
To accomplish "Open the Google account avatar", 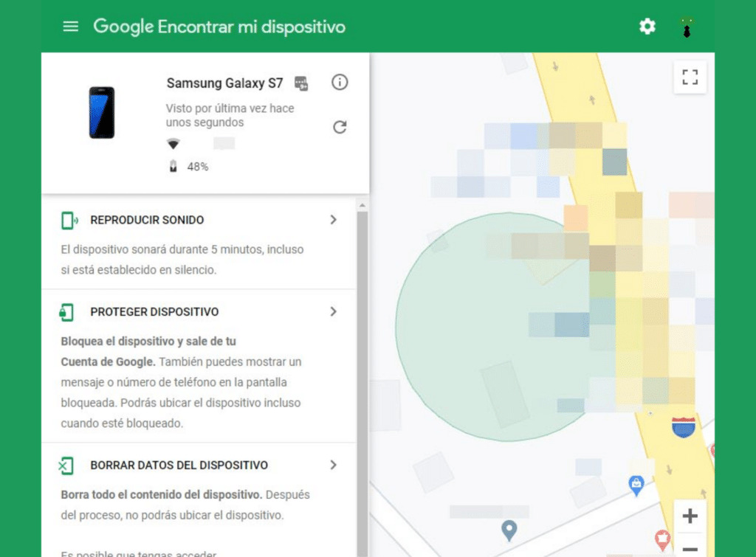I will click(x=687, y=27).
